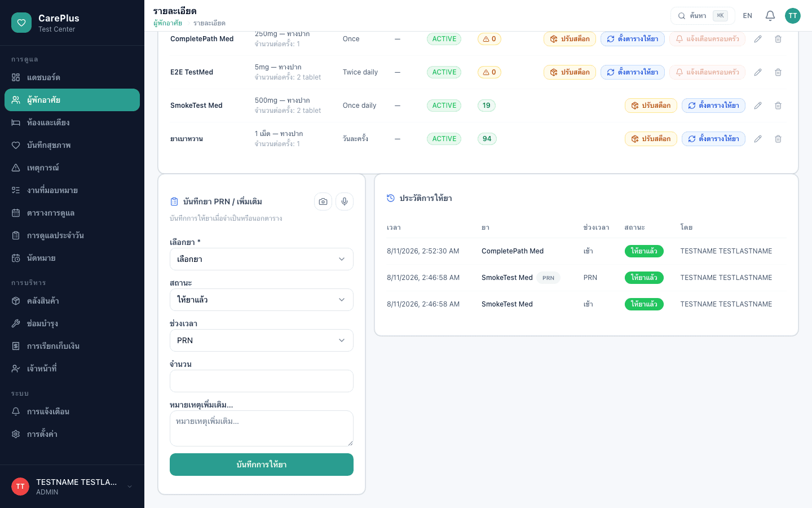The width and height of the screenshot is (812, 508).
Task: Click the trash icon for SmokeTest Med
Action: click(778, 106)
